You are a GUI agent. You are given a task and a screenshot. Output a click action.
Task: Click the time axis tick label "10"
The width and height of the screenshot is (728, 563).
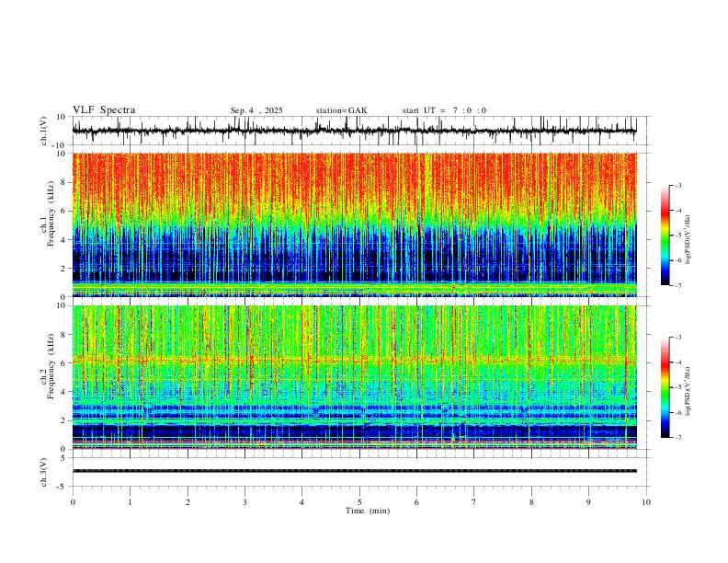646,502
